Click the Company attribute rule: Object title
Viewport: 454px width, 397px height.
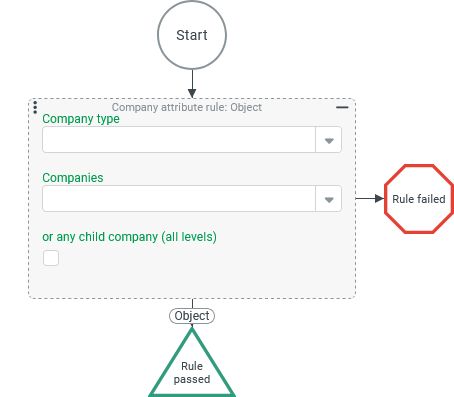(x=187, y=107)
